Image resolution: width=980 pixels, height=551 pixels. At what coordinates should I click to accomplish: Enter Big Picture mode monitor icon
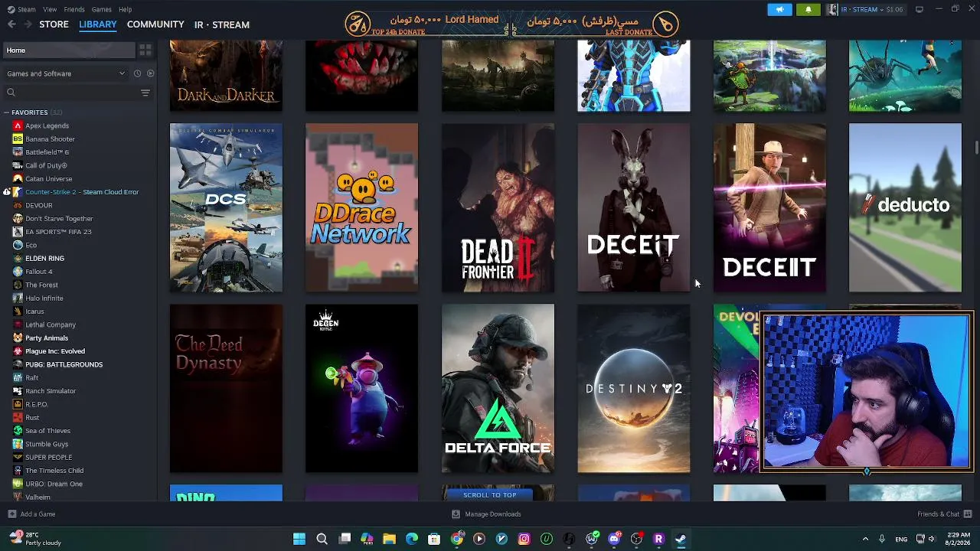[920, 9]
